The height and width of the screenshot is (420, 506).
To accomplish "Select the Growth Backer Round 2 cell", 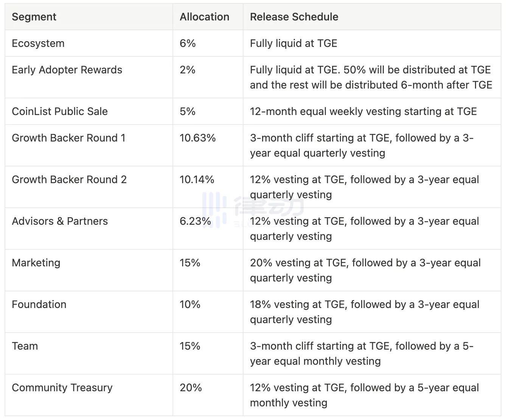I will point(69,180).
